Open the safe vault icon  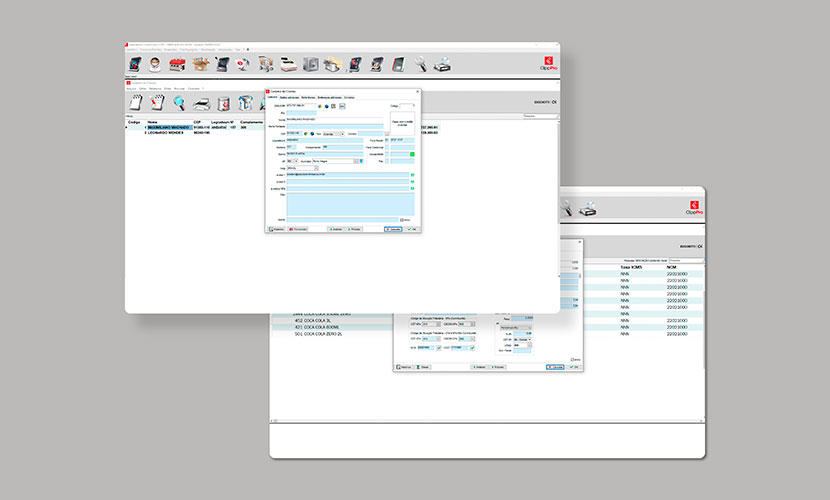(311, 64)
